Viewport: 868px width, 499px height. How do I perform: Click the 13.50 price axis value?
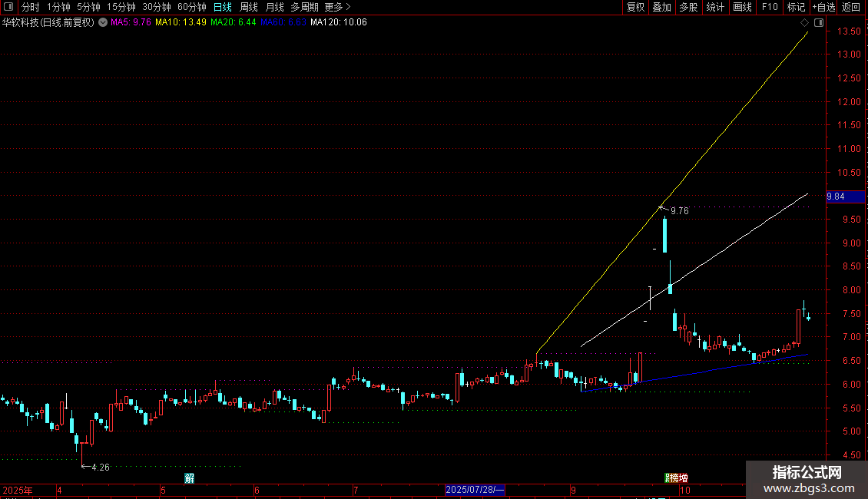[x=849, y=31]
